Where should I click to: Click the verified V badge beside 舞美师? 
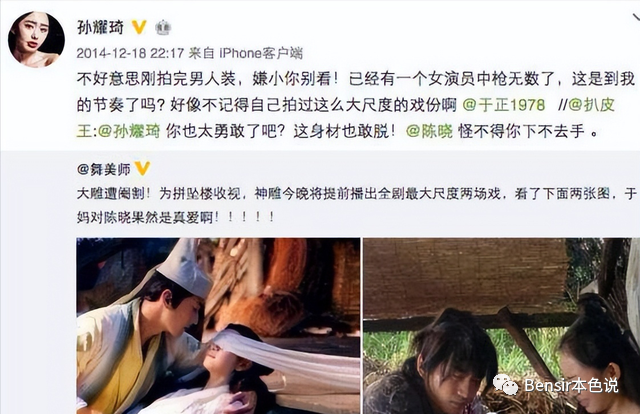pos(142,168)
